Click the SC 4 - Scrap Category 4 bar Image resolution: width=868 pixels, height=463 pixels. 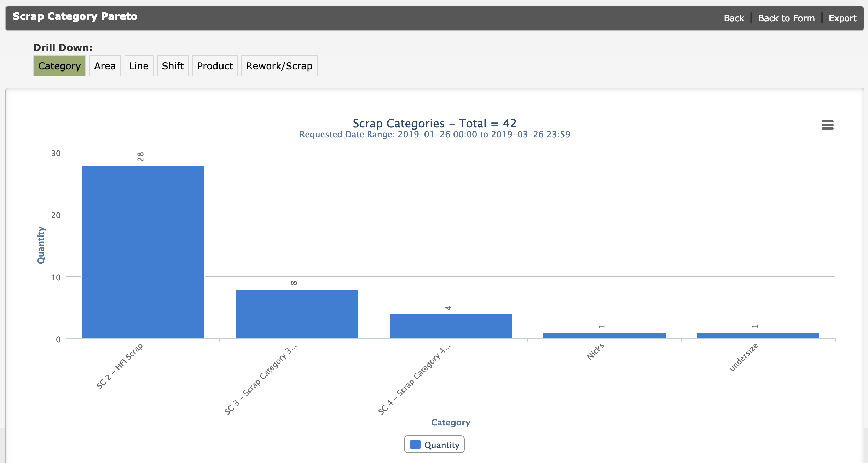click(451, 326)
